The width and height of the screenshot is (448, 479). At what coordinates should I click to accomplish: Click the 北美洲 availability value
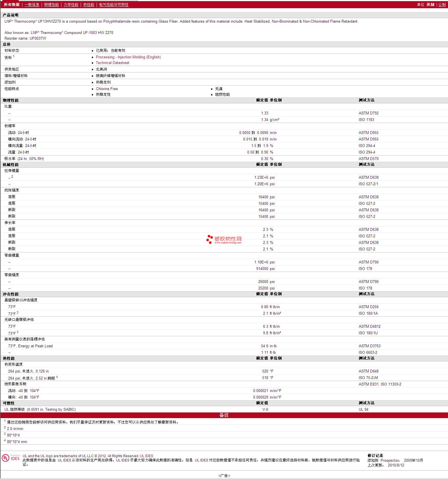pyautogui.click(x=101, y=69)
